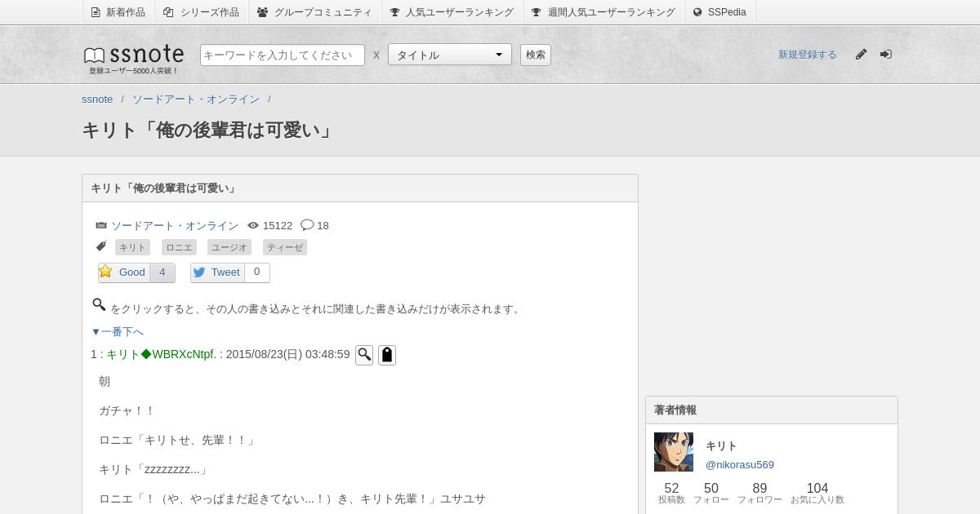Select the ユージオ tag
Viewport: 980px width, 514px height.
pos(229,247)
